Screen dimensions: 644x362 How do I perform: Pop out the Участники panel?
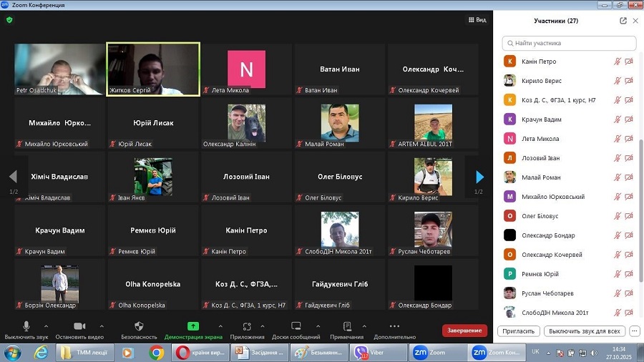(x=623, y=21)
